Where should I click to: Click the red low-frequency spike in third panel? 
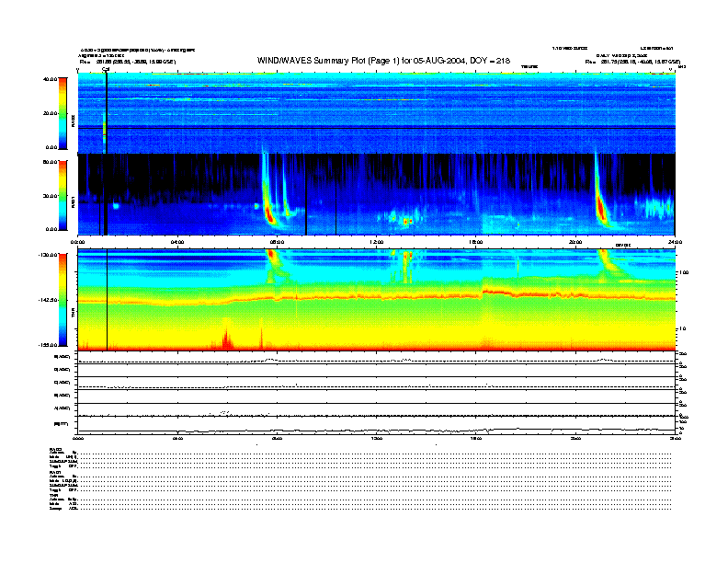[x=226, y=338]
